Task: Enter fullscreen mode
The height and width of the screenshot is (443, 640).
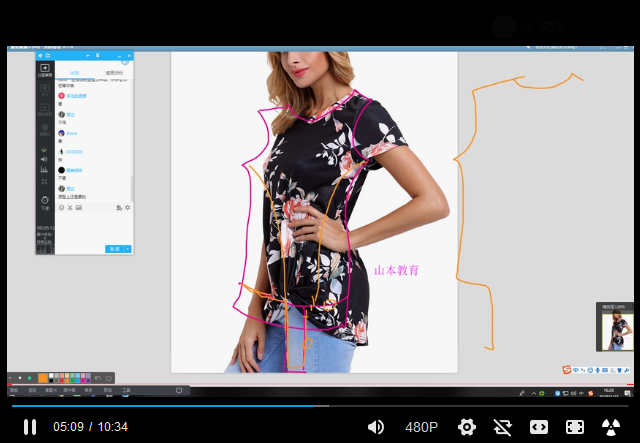Action: click(x=575, y=427)
